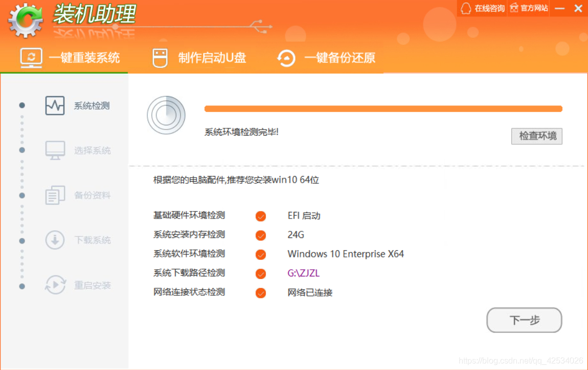Select the 下载系统 download arrow icon
Screen dimensions: 588x370
point(55,240)
